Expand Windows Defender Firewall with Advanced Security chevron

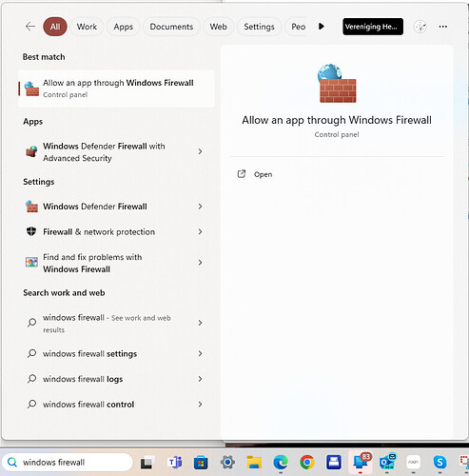click(x=200, y=151)
